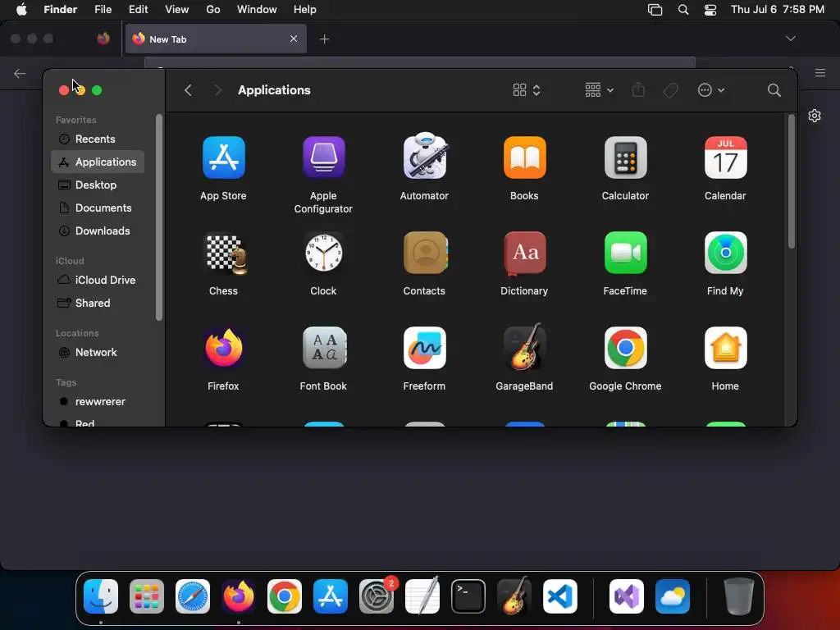Select Documents in Finder sidebar
Image resolution: width=840 pixels, height=630 pixels.
[x=98, y=208]
